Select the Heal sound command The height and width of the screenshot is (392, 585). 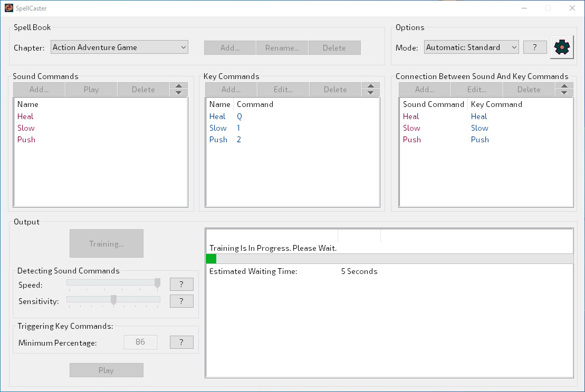pos(25,116)
